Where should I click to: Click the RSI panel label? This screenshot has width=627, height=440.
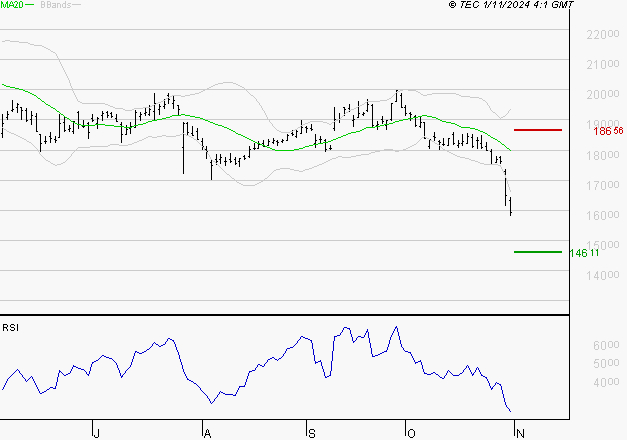(x=10, y=328)
